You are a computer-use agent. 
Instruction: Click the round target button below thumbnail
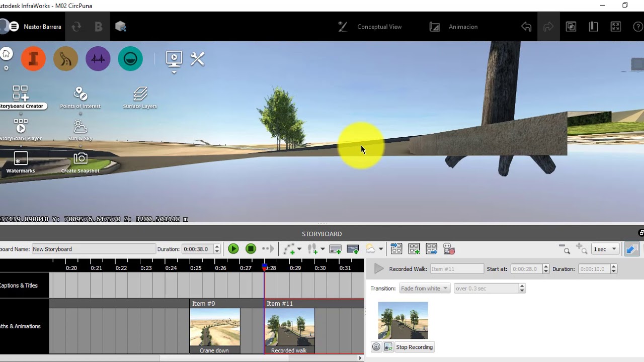click(x=376, y=347)
